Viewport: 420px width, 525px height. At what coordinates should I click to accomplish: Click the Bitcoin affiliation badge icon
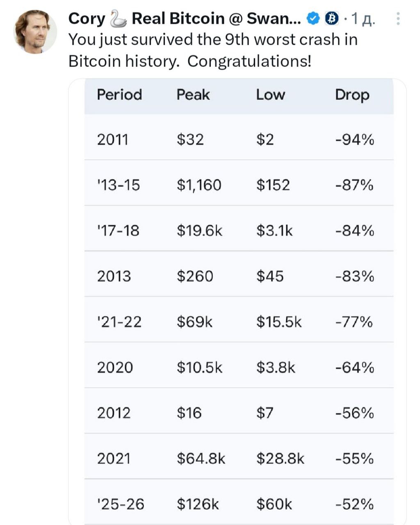coord(332,18)
